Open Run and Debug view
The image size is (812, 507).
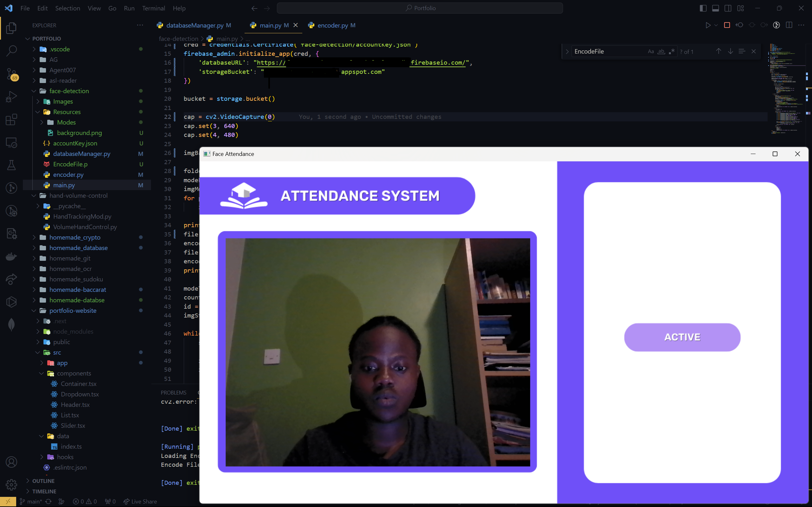[x=11, y=97]
